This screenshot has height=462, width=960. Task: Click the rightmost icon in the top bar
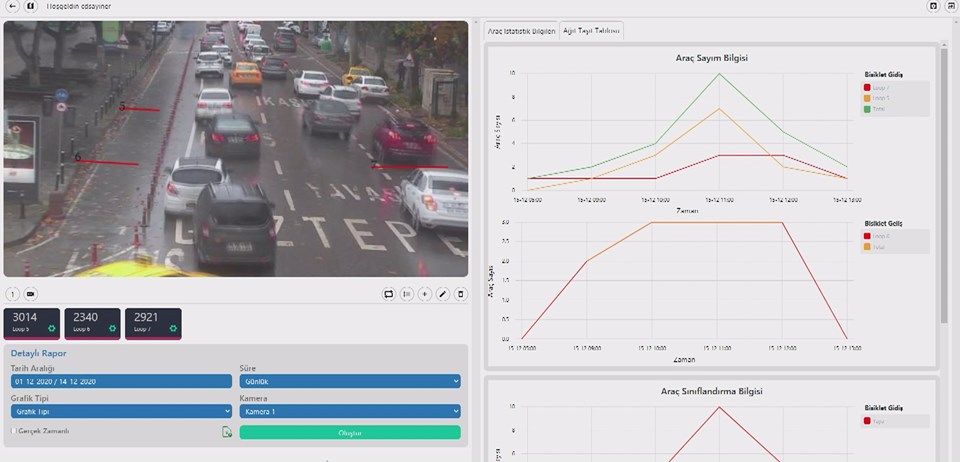tap(951, 6)
